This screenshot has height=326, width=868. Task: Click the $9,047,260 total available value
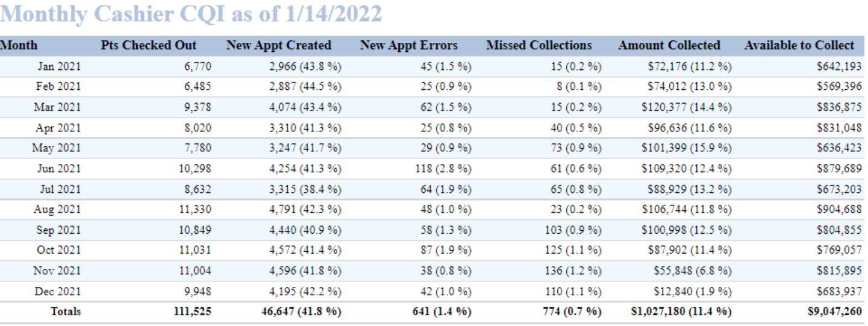[835, 312]
